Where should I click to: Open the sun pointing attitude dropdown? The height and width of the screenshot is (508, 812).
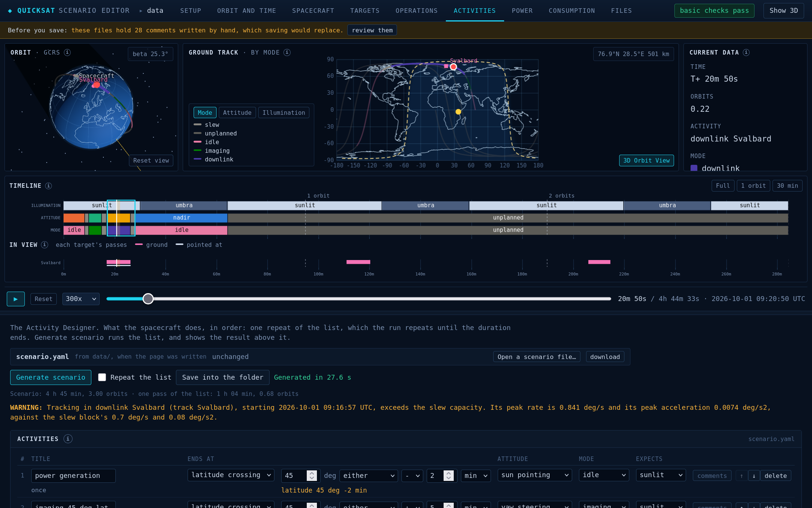(x=535, y=475)
